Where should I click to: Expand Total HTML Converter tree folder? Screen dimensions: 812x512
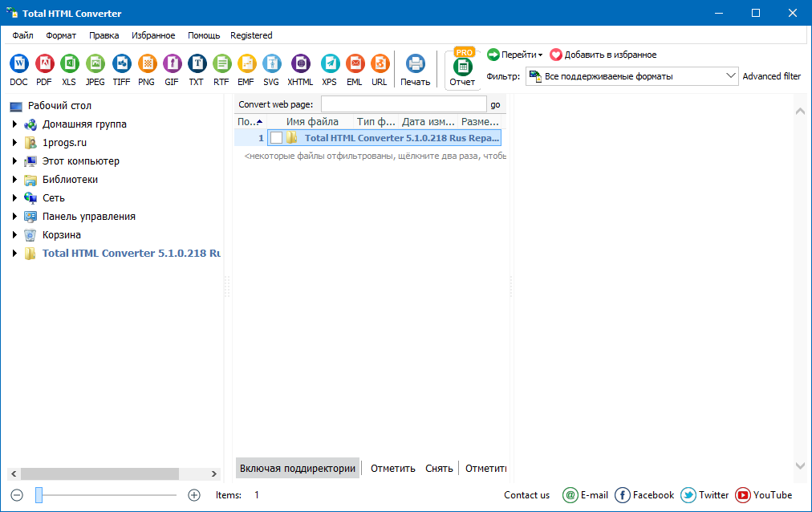pos(14,253)
